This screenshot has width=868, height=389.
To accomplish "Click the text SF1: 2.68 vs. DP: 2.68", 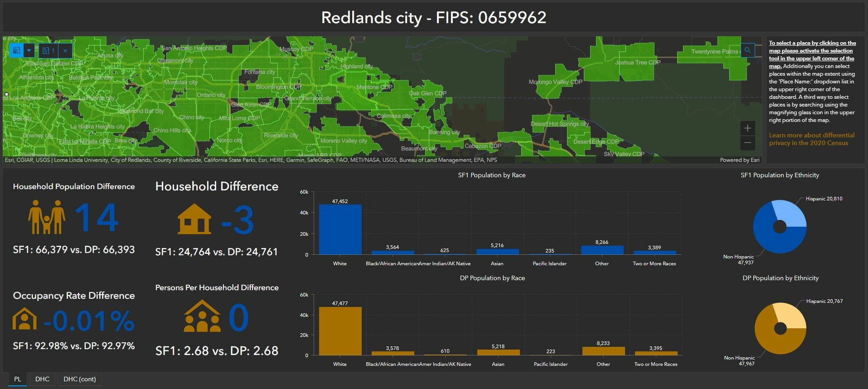I will tap(217, 351).
